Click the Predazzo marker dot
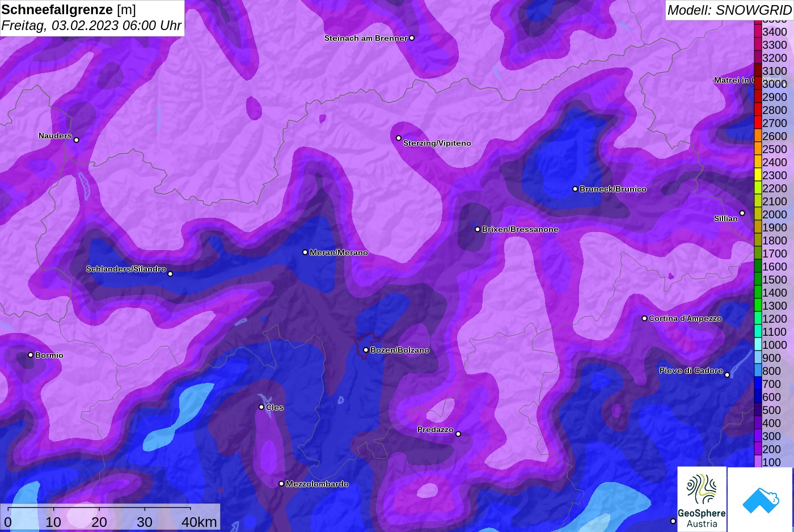This screenshot has width=794, height=532. pos(458,434)
